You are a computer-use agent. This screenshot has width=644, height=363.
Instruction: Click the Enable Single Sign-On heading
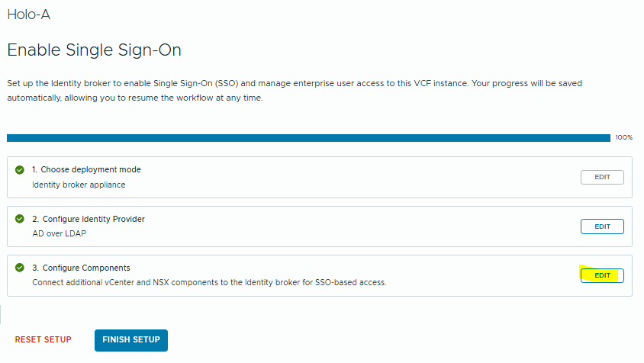[x=94, y=50]
